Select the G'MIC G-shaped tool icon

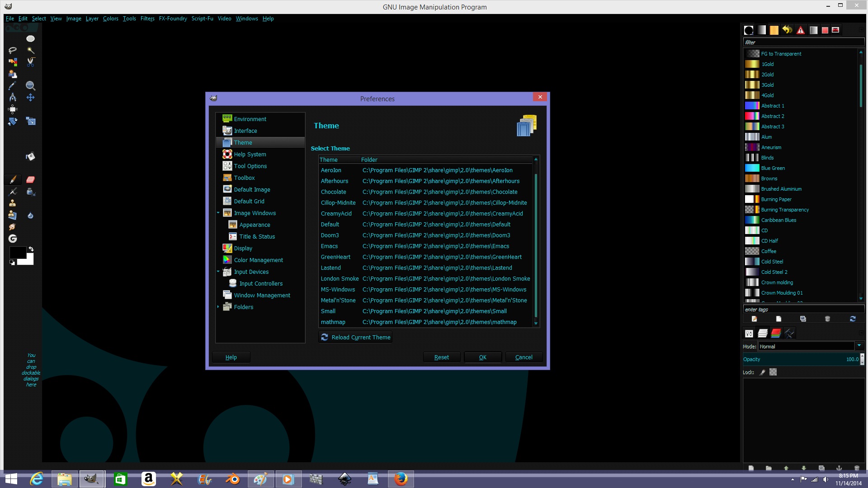click(x=13, y=239)
